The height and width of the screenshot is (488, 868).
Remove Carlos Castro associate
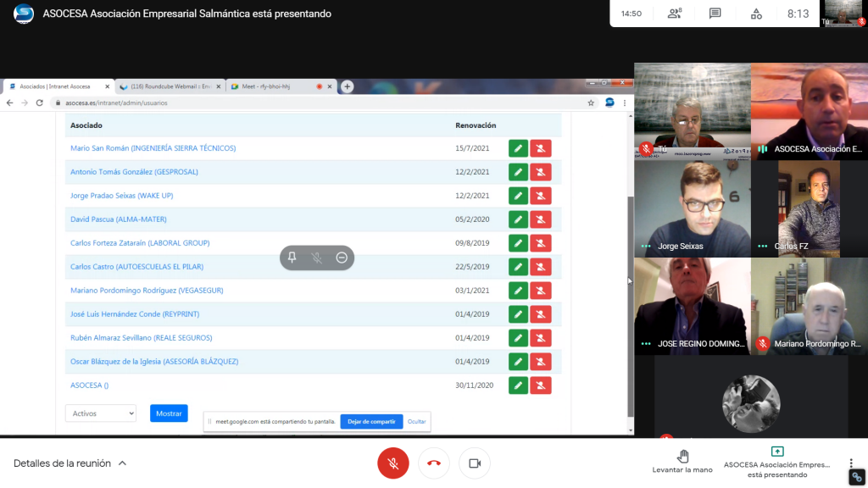tap(540, 267)
